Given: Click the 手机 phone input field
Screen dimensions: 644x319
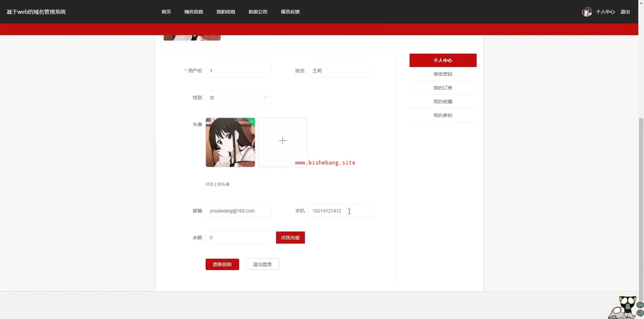Looking at the screenshot, I should (x=341, y=211).
